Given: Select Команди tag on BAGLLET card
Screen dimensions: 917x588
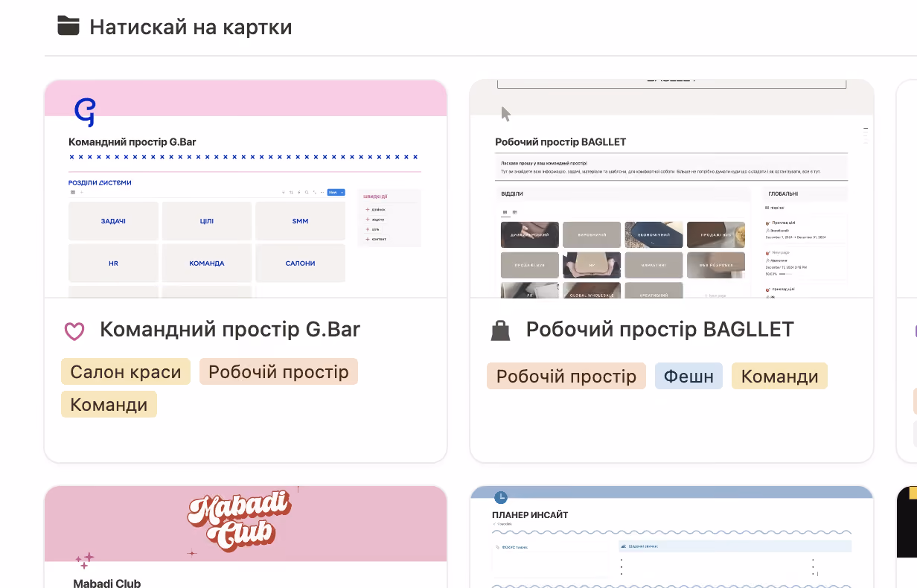Looking at the screenshot, I should tap(779, 377).
